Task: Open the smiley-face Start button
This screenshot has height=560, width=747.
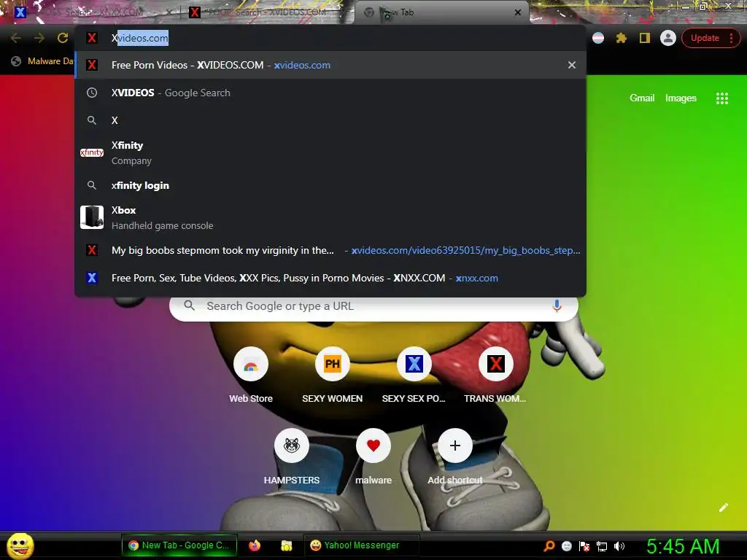Action: (20, 545)
